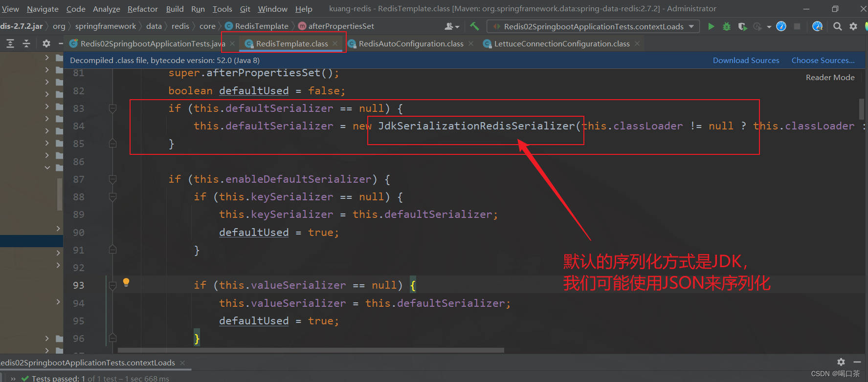The height and width of the screenshot is (382, 868).
Task: Click double-arrow icon in test results bar
Action: 13,379
